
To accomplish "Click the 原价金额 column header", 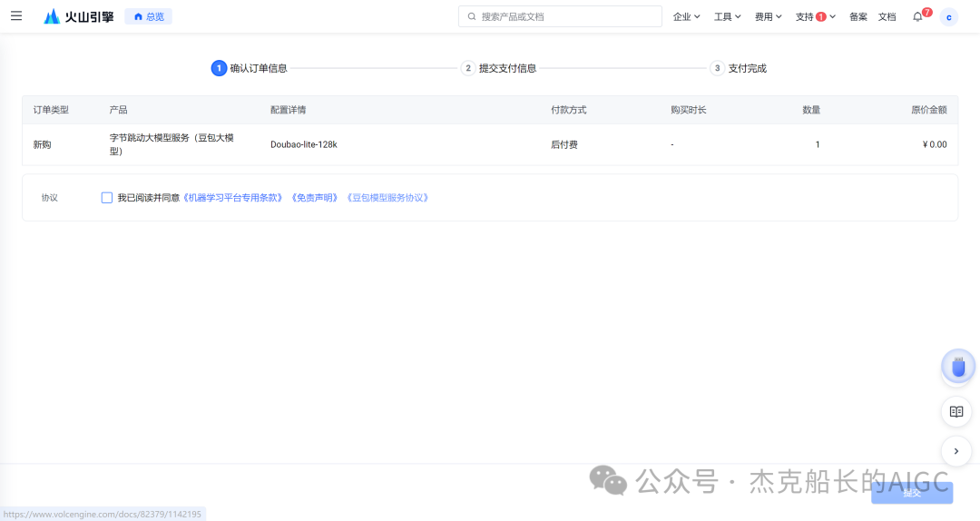I will point(929,110).
